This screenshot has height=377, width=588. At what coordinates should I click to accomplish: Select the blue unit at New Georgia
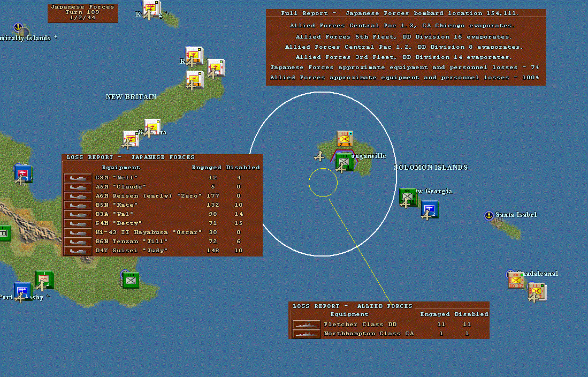[430, 209]
